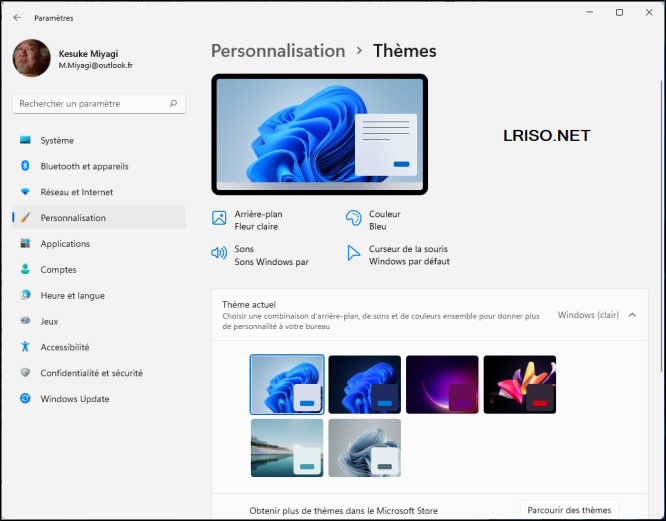The height and width of the screenshot is (521, 666).
Task: Choose the lake landscape theme thumbnail
Action: 287,448
